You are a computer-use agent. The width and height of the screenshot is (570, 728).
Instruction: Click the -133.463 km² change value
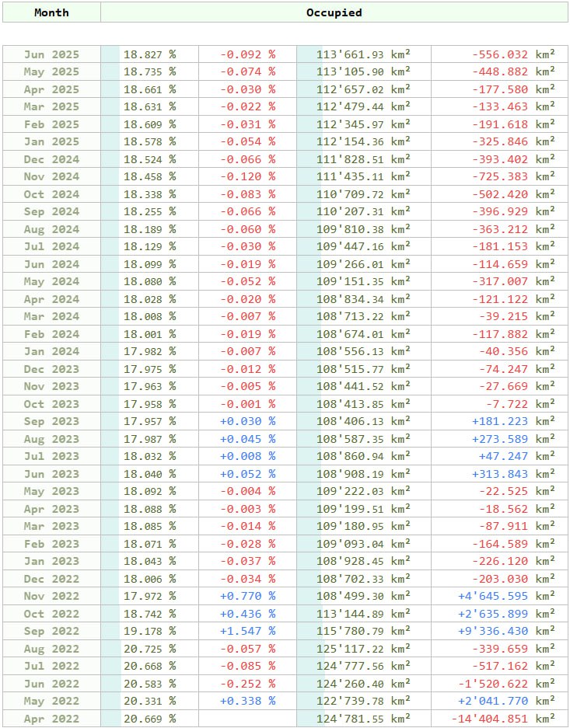[x=513, y=106]
